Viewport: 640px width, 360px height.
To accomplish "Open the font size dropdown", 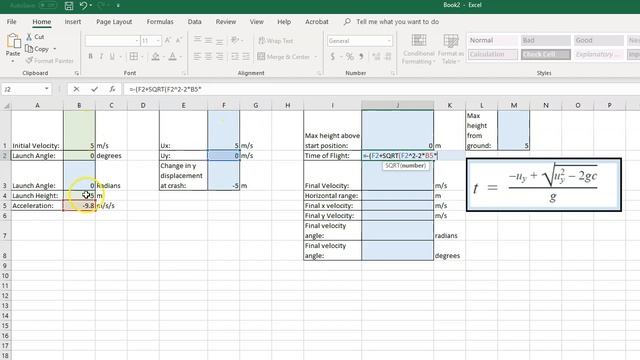I will coord(158,40).
